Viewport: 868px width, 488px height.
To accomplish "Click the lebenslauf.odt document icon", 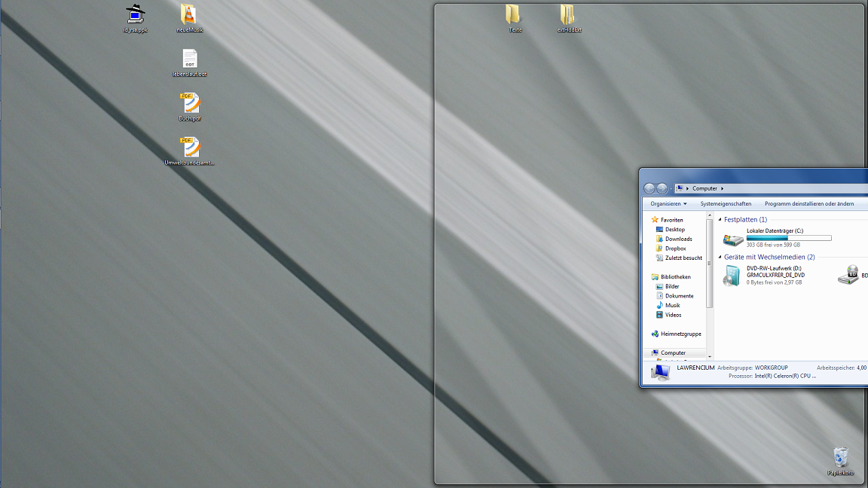I will (189, 59).
